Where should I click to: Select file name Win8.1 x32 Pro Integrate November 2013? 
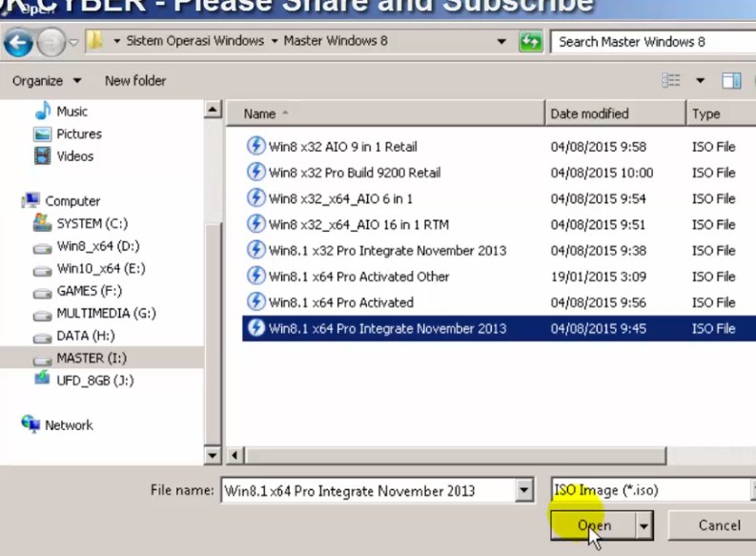coord(388,251)
